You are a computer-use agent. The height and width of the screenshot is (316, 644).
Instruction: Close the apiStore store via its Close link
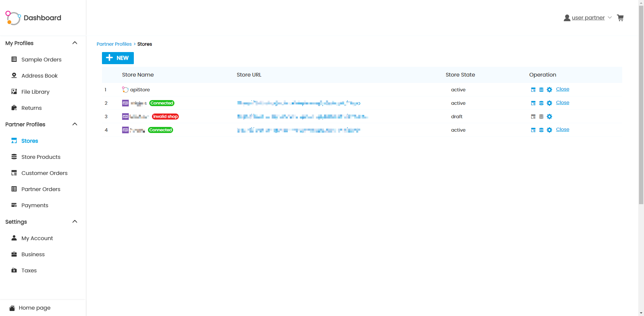(562, 89)
